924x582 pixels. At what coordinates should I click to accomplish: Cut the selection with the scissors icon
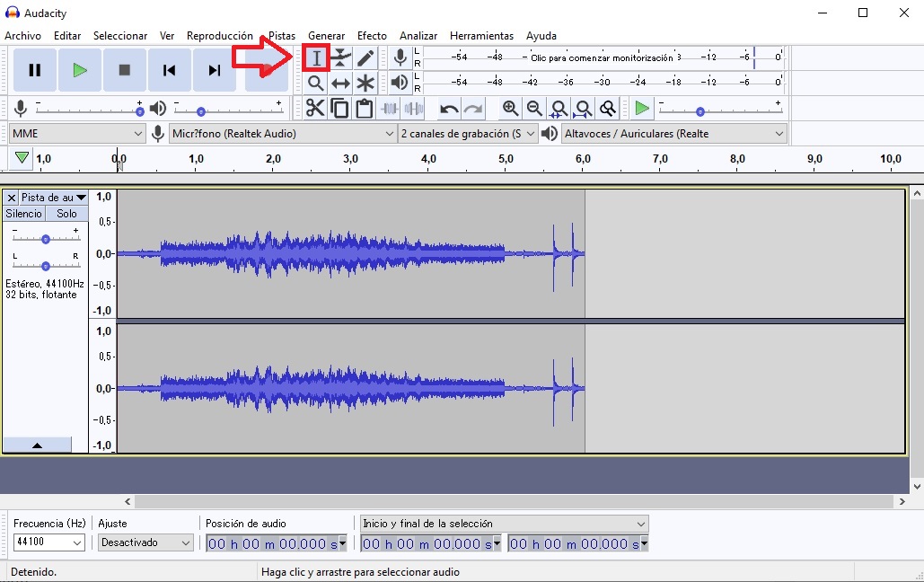click(x=315, y=108)
